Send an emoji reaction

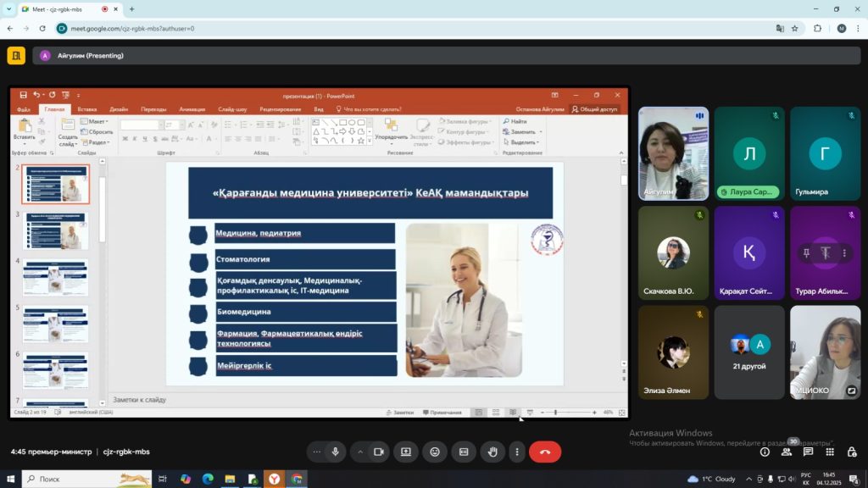point(435,452)
